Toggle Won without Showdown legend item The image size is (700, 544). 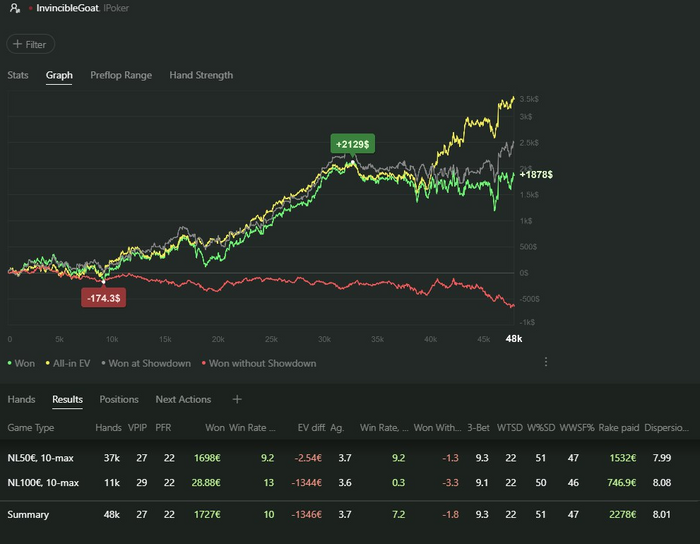(x=258, y=363)
